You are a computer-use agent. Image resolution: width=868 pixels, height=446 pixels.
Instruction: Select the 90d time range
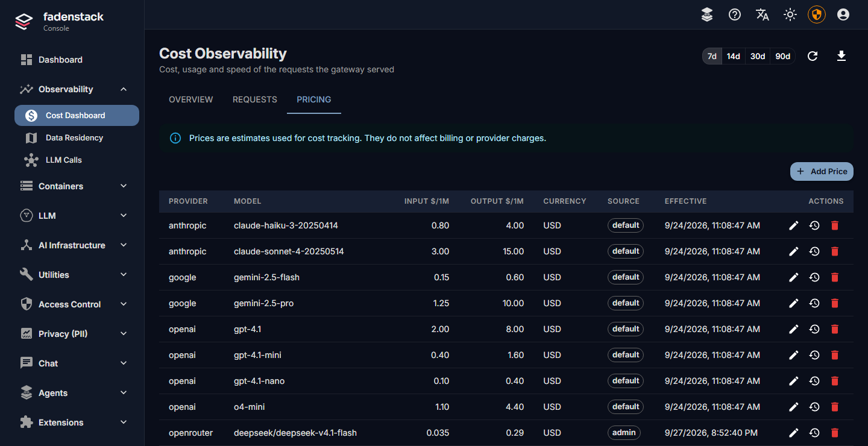(x=782, y=56)
